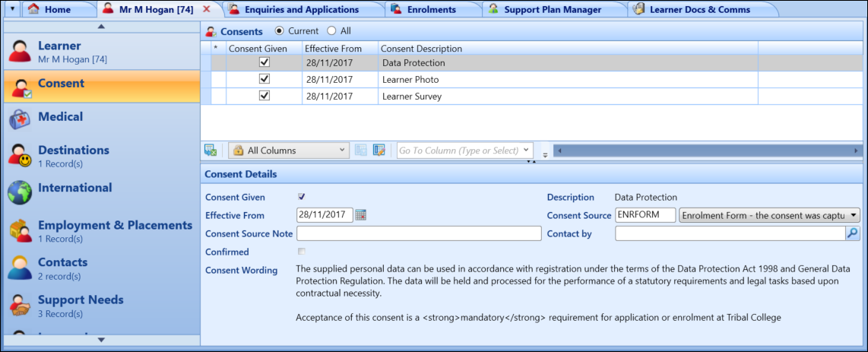Select the All consents radio button
Image resolution: width=868 pixels, height=352 pixels.
click(x=331, y=31)
